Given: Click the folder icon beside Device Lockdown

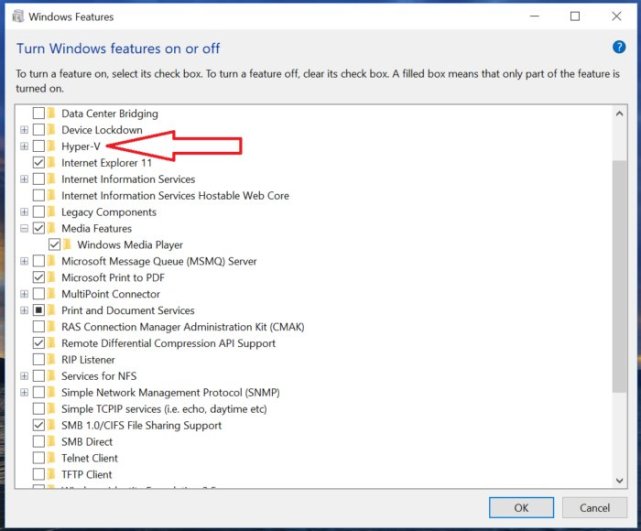Looking at the screenshot, I should (x=51, y=130).
